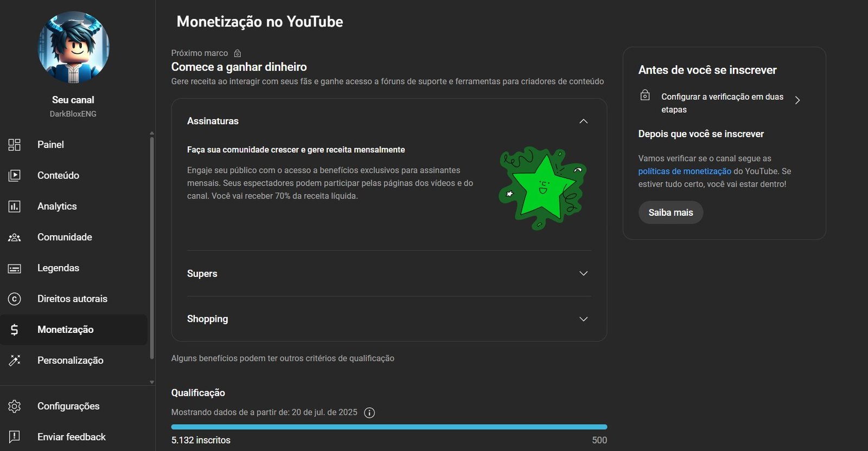Viewport: 868px width, 451px height.
Task: Click the green star Assinaturas illustration
Action: click(x=542, y=188)
